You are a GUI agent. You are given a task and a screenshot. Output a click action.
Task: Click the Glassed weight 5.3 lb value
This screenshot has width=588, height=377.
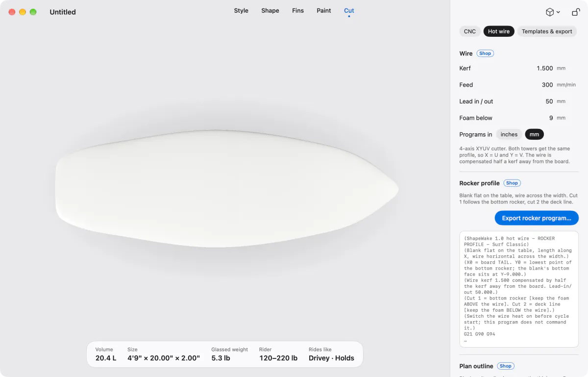coord(230,354)
